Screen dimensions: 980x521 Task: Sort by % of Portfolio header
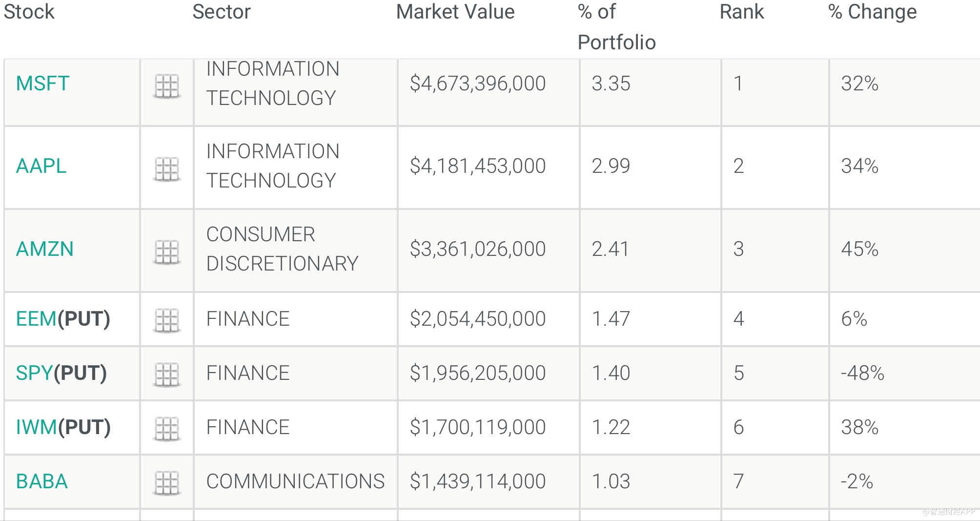pyautogui.click(x=616, y=27)
